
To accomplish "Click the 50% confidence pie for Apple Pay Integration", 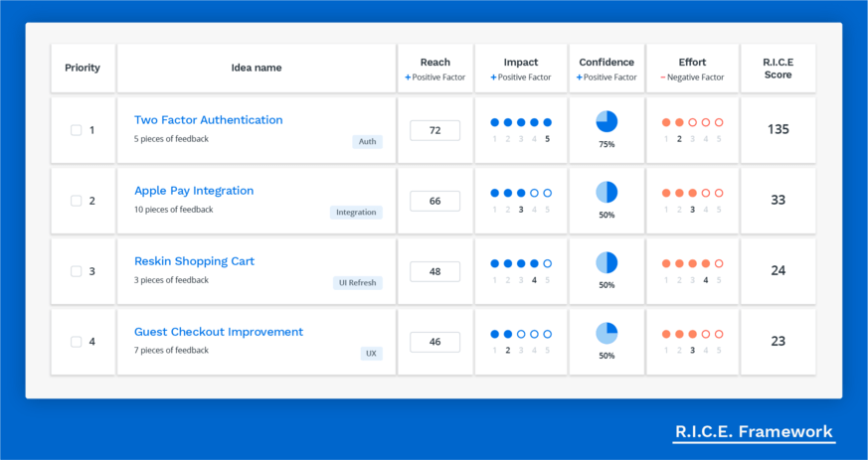I will [x=607, y=193].
